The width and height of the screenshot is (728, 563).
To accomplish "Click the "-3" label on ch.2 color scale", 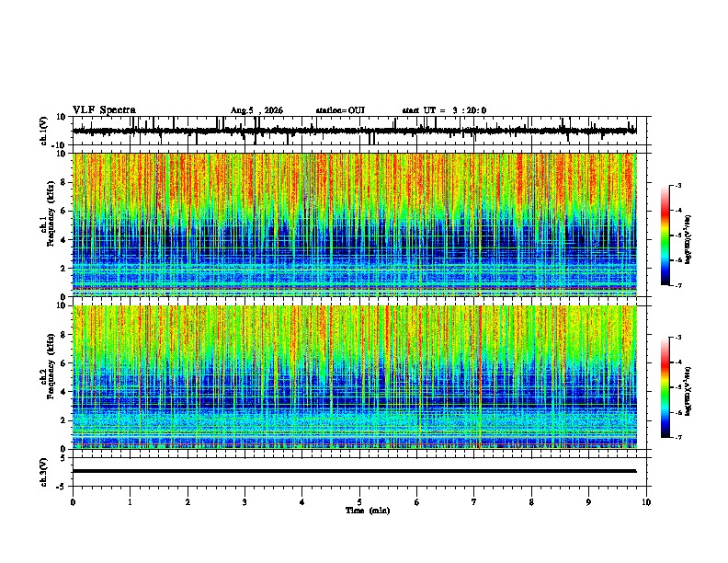I will coord(678,338).
